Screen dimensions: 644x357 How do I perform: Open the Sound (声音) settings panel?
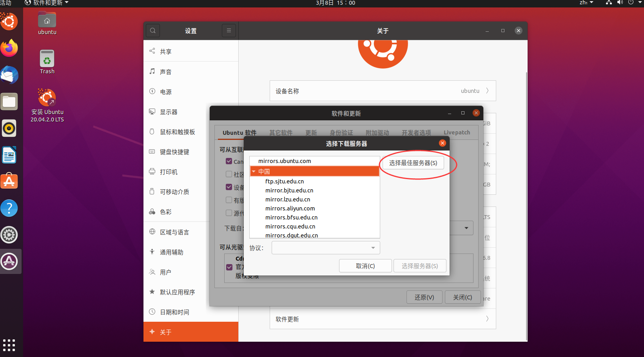click(191, 72)
